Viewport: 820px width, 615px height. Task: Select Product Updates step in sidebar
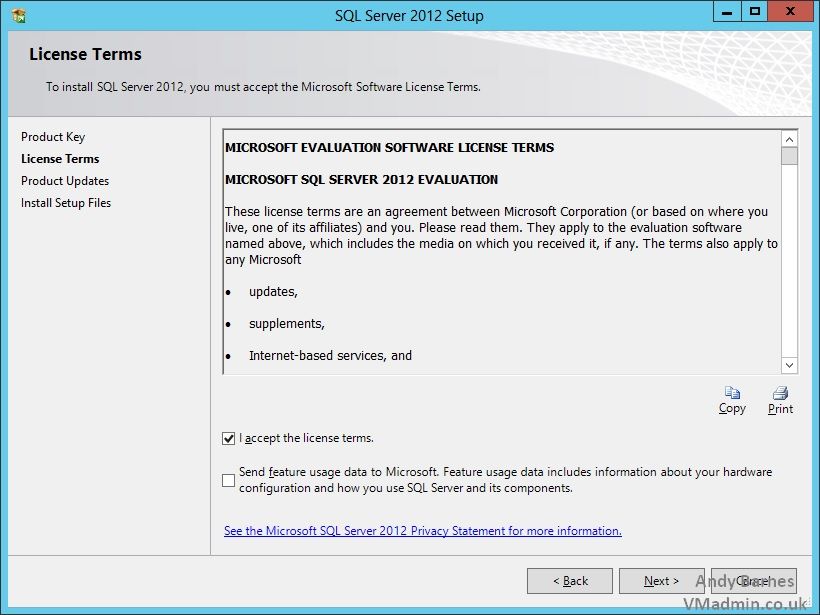(65, 181)
